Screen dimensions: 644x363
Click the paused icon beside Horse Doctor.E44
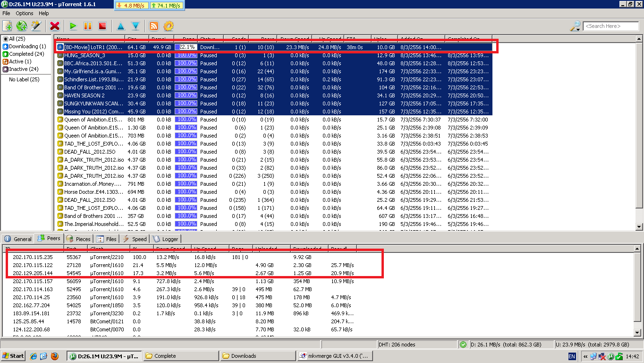click(x=60, y=192)
